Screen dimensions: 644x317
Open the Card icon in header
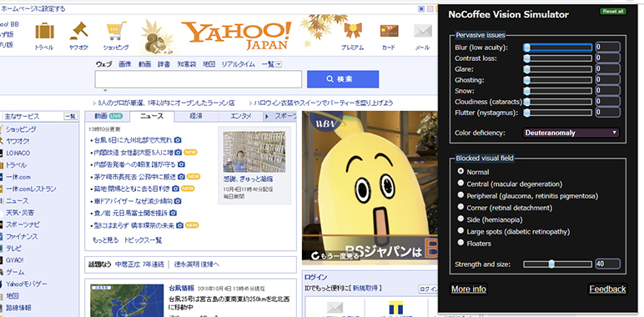389,31
